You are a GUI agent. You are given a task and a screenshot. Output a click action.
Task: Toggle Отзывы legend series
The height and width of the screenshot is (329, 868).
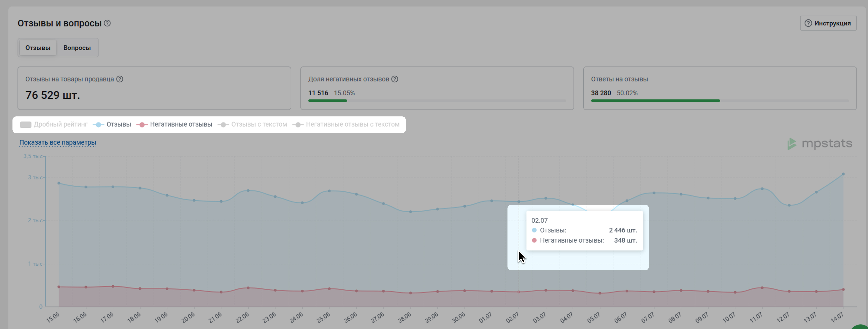[x=112, y=125]
